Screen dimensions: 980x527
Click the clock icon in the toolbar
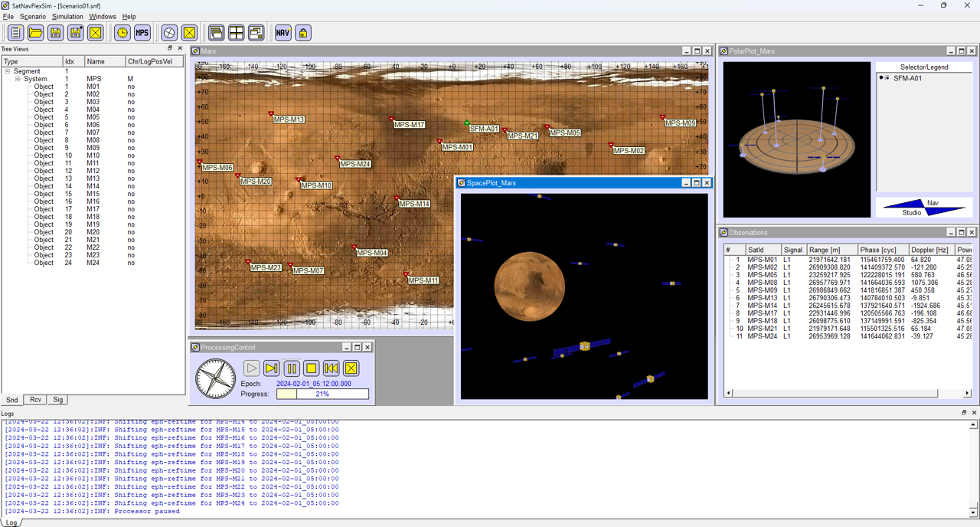122,33
